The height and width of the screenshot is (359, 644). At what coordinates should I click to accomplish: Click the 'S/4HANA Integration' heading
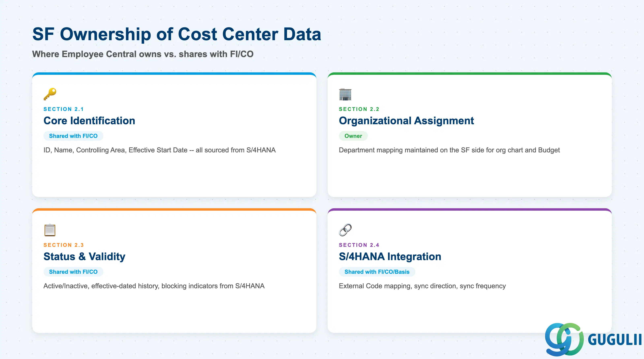point(390,257)
